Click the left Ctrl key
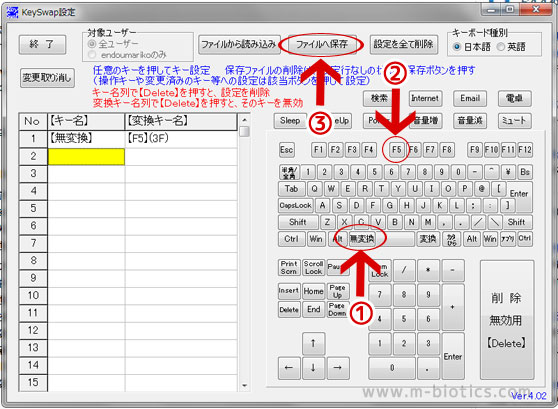558x409 pixels. pyautogui.click(x=291, y=239)
